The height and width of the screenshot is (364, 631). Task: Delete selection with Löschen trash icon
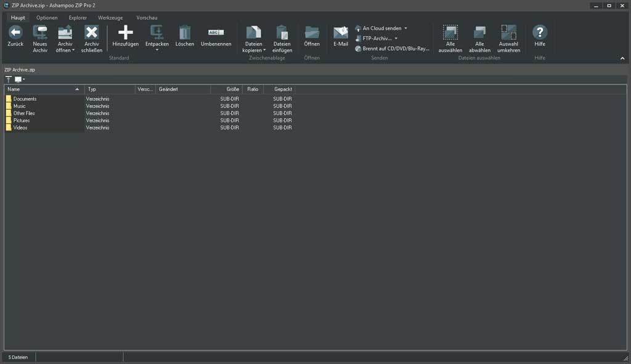pyautogui.click(x=185, y=32)
